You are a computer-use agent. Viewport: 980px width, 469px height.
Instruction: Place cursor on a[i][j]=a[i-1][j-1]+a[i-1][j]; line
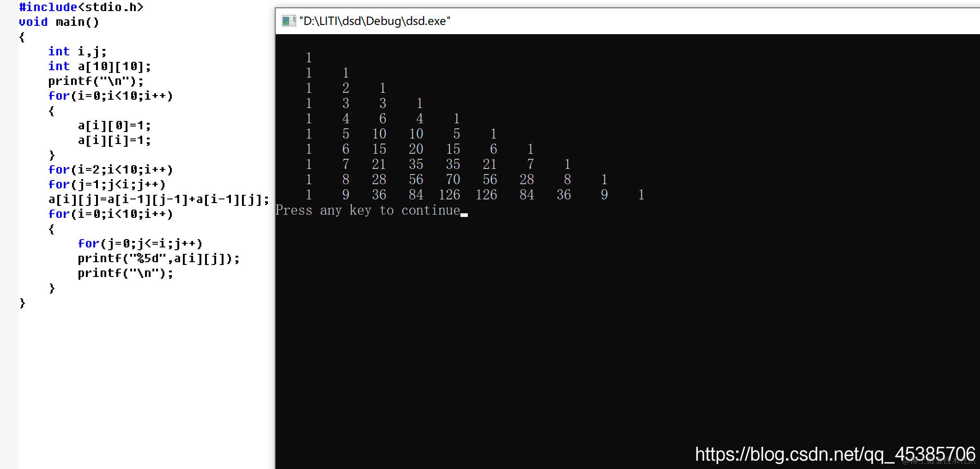tap(159, 199)
